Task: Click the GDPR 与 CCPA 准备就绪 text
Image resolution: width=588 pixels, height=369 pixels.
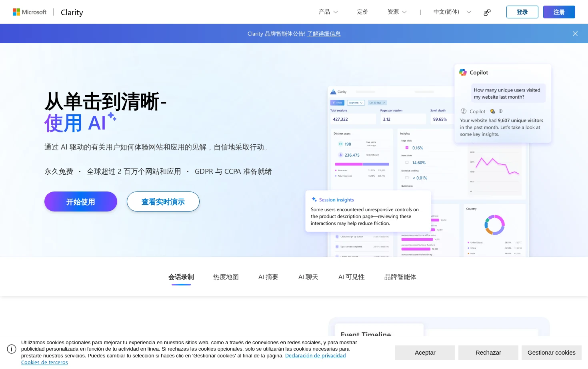Action: (x=233, y=172)
